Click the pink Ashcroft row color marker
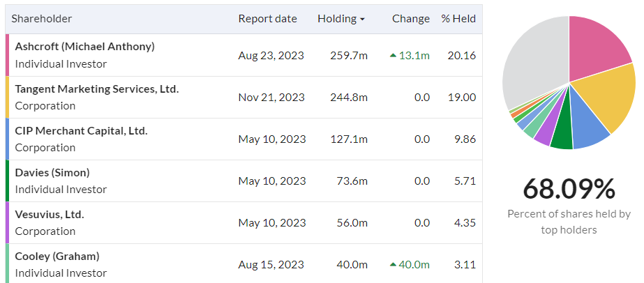Image resolution: width=644 pixels, height=283 pixels. (7, 55)
